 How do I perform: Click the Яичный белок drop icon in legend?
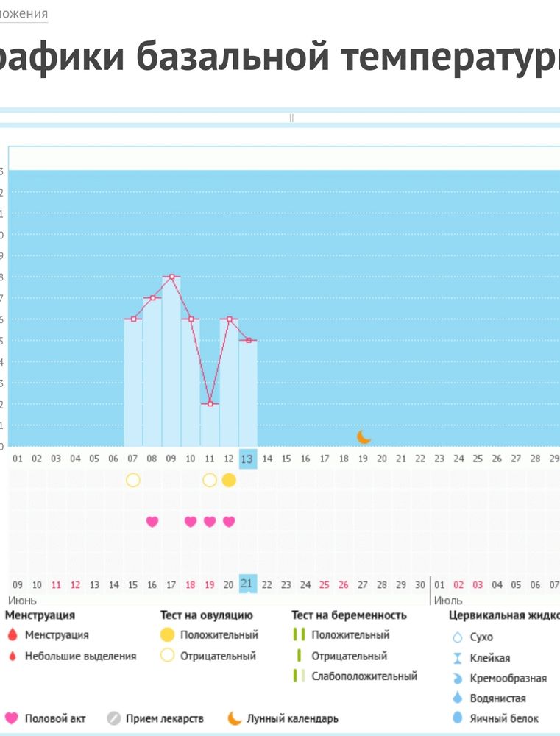point(457,718)
